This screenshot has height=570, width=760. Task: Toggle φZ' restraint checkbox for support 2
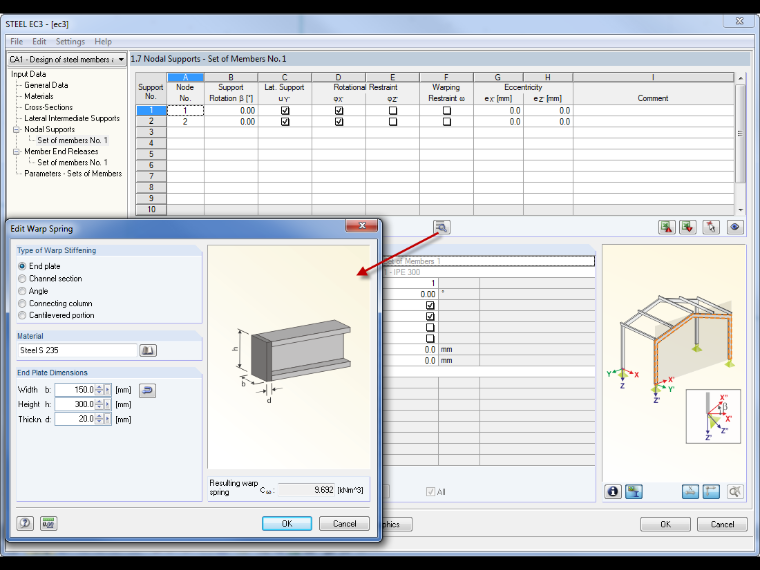pos(393,122)
